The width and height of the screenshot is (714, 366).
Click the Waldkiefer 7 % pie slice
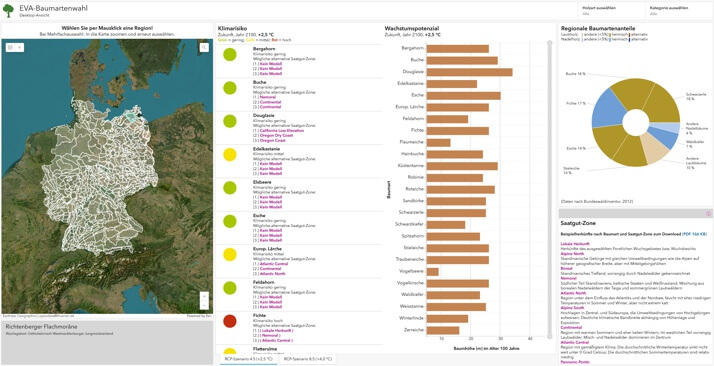[x=664, y=137]
